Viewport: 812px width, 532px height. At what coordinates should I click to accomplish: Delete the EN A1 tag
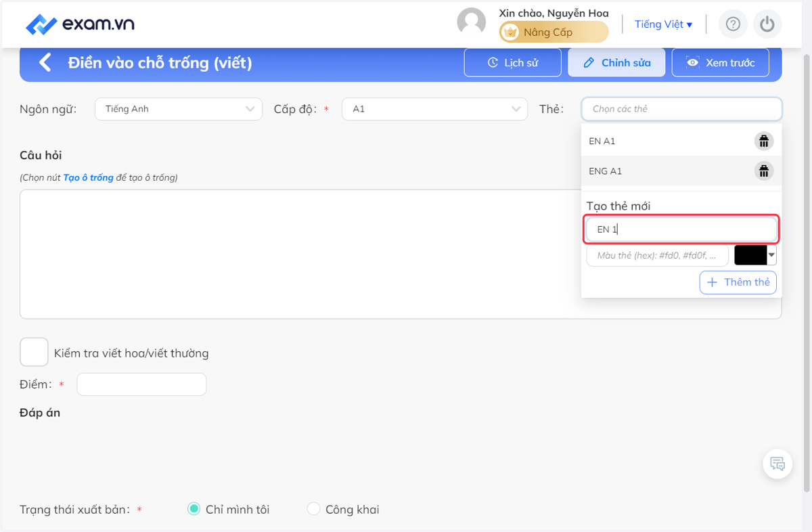(x=764, y=141)
